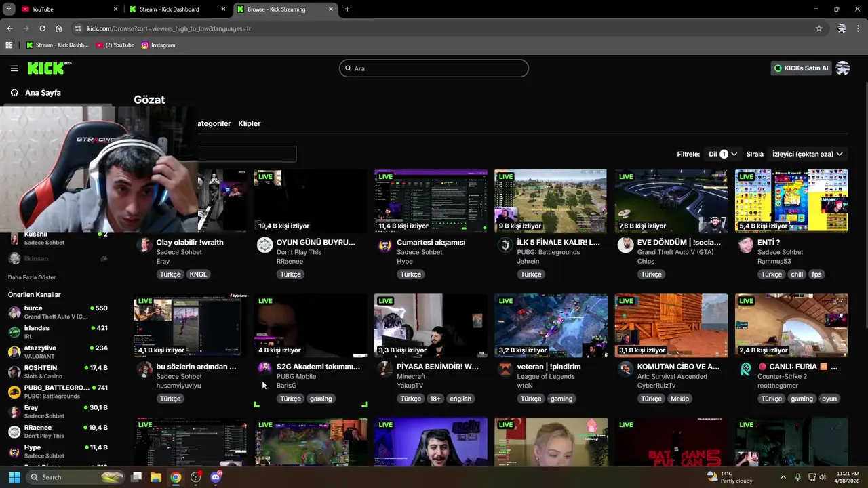Click the KICK logo
This screenshot has height=488, width=868.
[49, 68]
